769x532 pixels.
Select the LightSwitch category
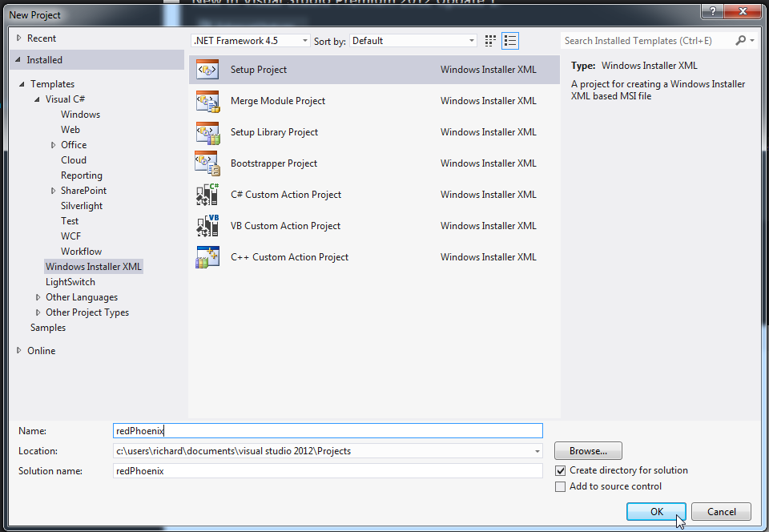click(x=70, y=282)
